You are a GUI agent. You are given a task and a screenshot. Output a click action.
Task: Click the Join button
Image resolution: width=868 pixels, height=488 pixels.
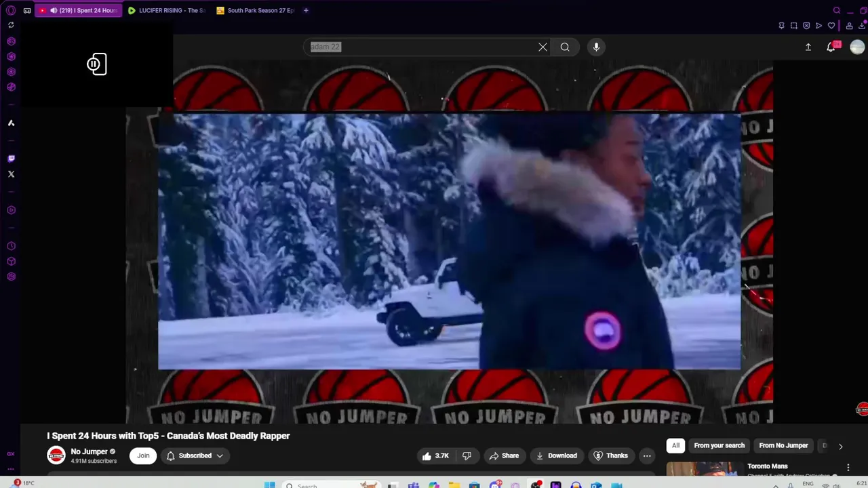pyautogui.click(x=143, y=455)
